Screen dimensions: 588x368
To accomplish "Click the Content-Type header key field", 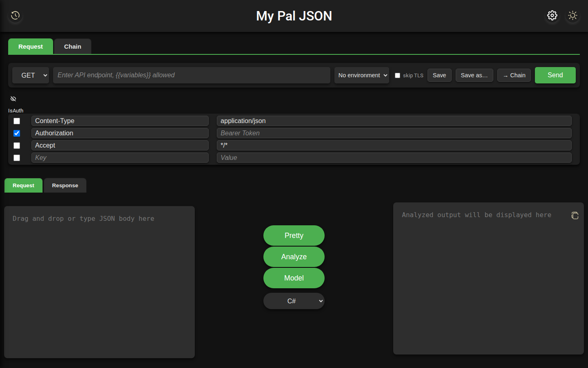I will (120, 121).
